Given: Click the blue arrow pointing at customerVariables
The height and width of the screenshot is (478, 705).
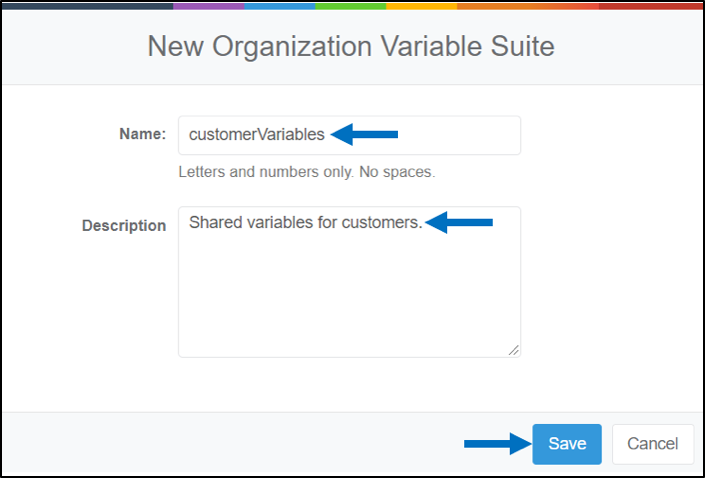Looking at the screenshot, I should point(364,134).
